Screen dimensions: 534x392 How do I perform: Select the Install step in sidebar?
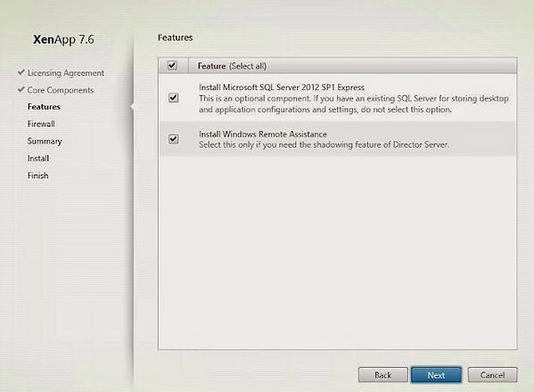coord(38,159)
